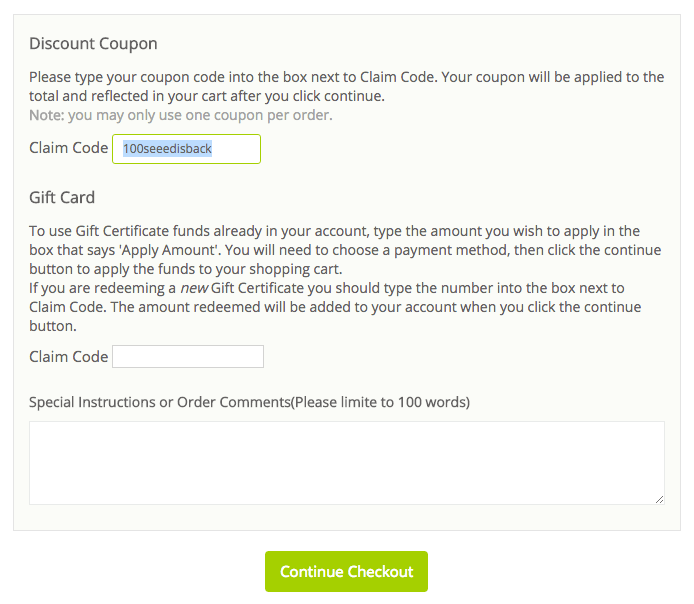Image resolution: width=694 pixels, height=604 pixels.
Task: Click the italic word new
Action: coord(193,288)
